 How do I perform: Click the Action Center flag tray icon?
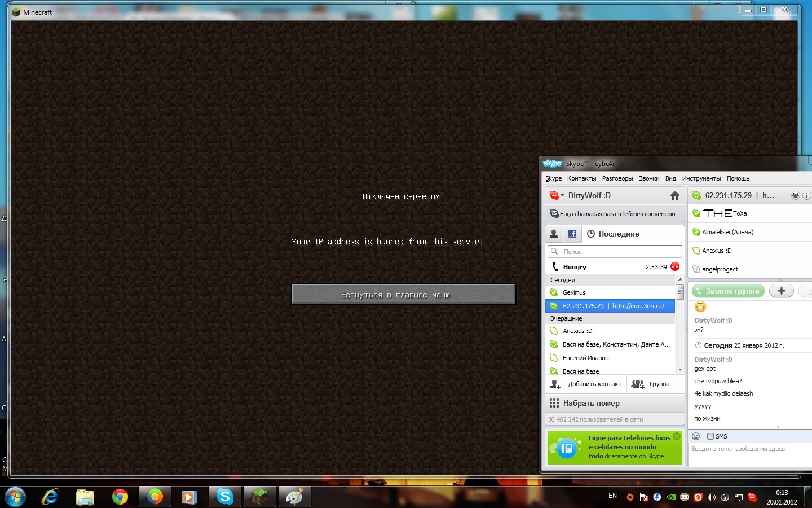coord(643,497)
